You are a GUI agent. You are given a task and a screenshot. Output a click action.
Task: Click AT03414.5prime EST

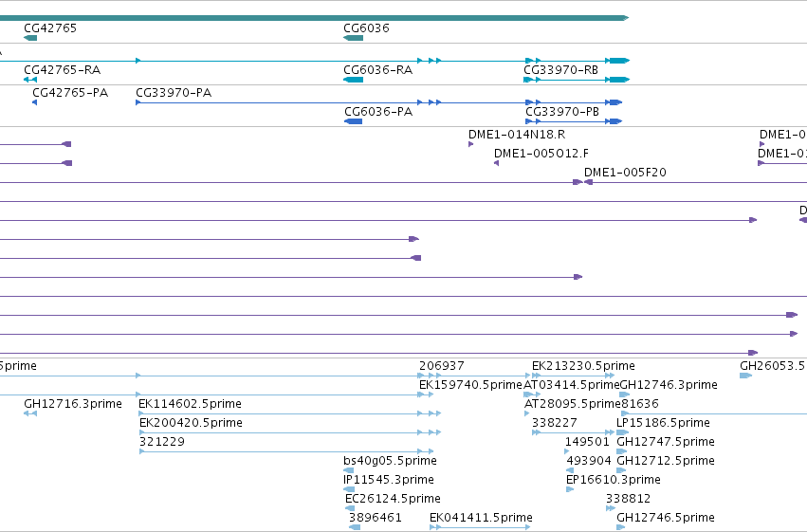pos(571,385)
